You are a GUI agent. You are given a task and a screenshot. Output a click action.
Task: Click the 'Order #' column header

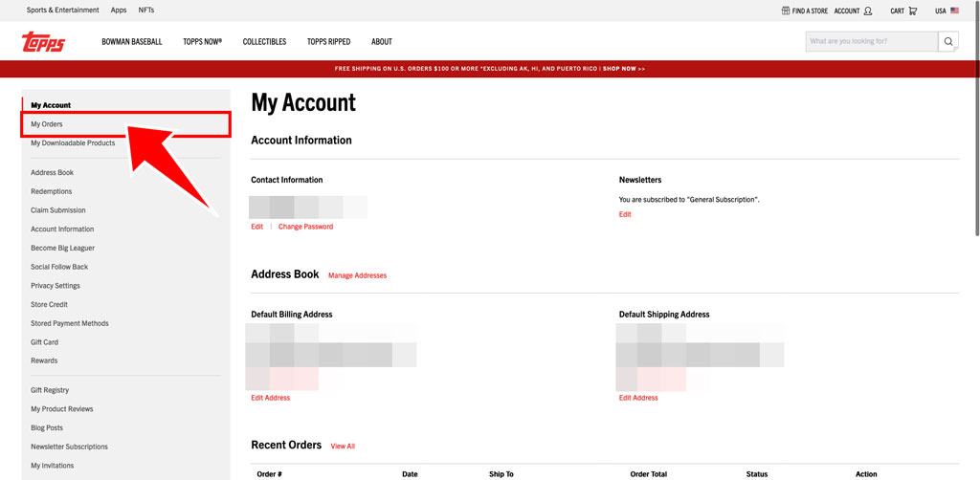pyautogui.click(x=270, y=474)
